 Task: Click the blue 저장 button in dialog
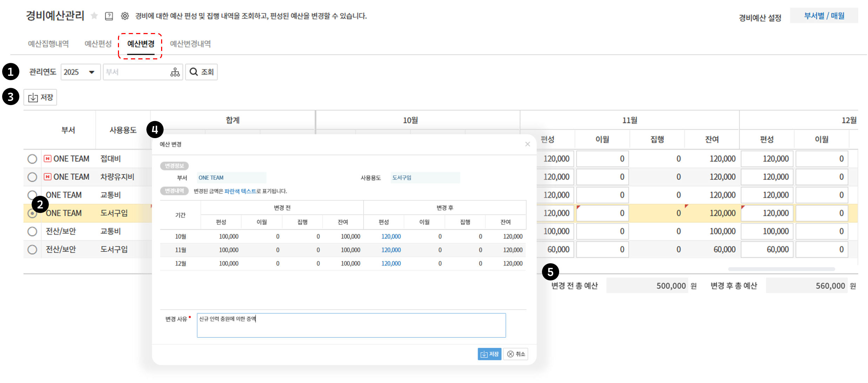489,354
